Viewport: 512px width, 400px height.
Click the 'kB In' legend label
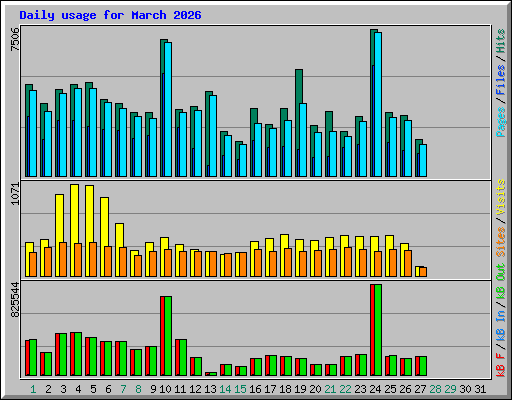tap(501, 326)
